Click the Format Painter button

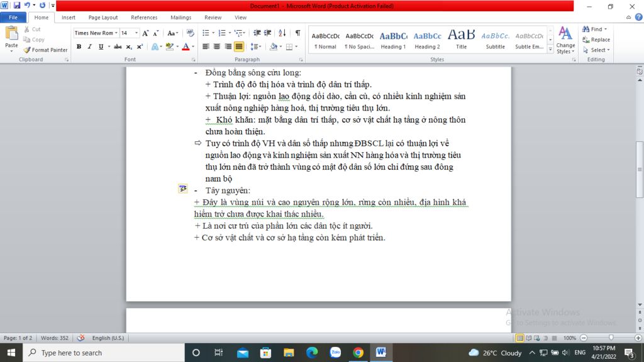tap(45, 50)
